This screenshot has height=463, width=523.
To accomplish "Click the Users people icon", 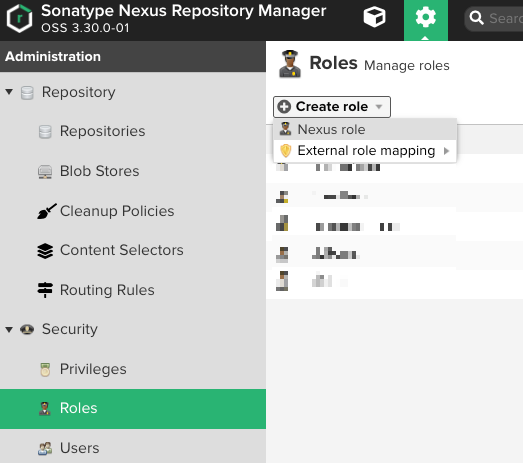I will pyautogui.click(x=45, y=449).
